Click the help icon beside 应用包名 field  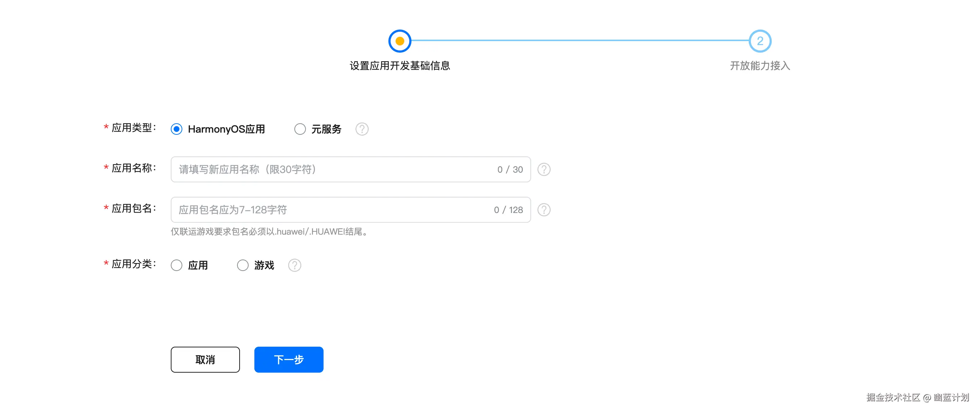544,210
